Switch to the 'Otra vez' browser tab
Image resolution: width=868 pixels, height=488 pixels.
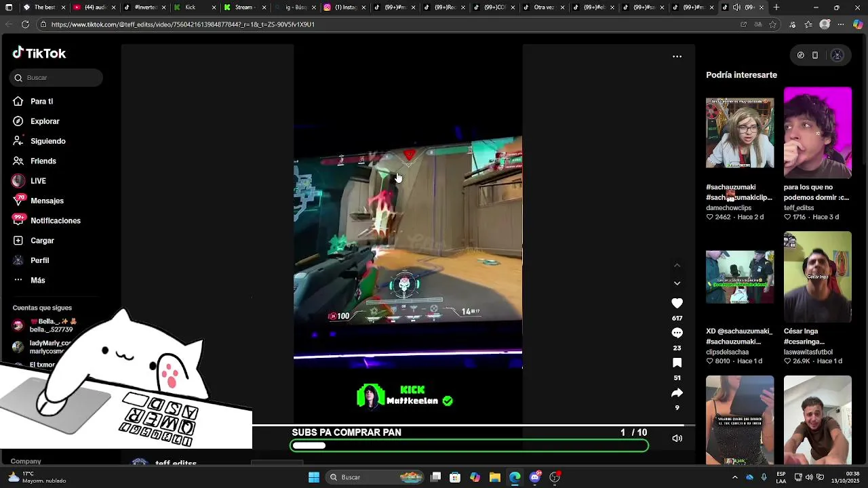pyautogui.click(x=542, y=7)
